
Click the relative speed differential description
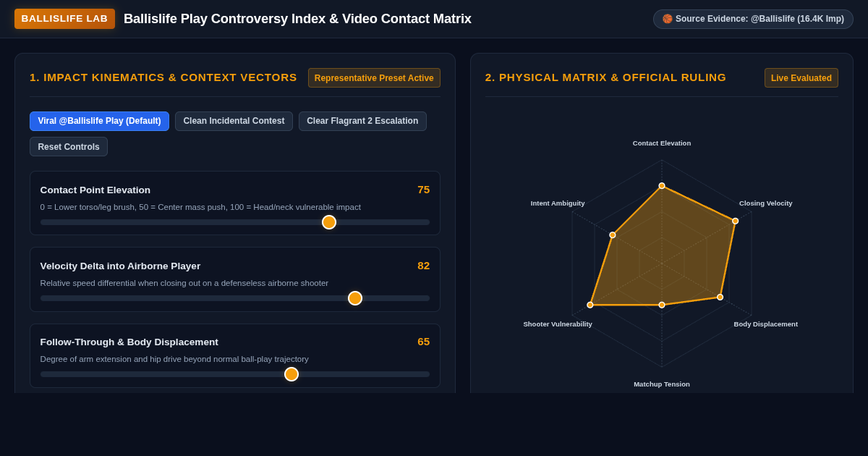pos(184,283)
